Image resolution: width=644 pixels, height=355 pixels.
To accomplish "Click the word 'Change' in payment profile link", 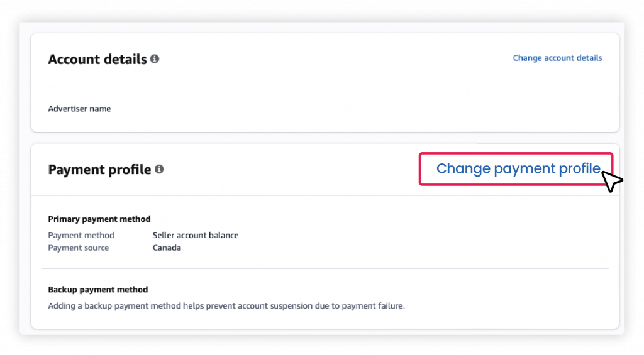I will (x=464, y=168).
